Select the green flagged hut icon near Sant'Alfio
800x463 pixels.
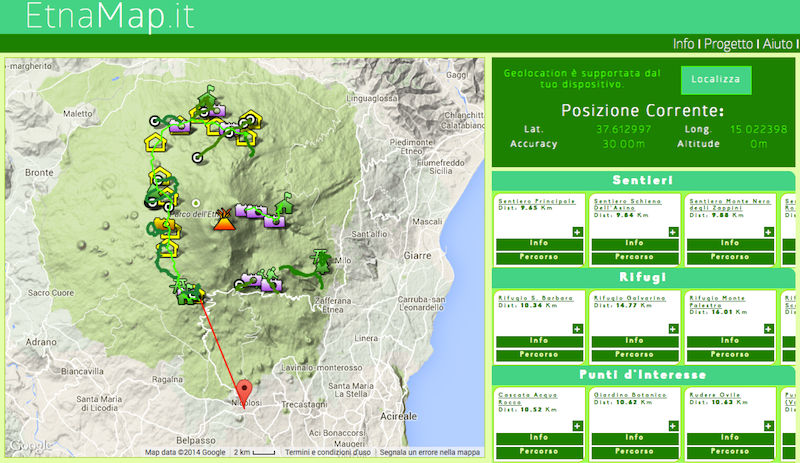[285, 202]
